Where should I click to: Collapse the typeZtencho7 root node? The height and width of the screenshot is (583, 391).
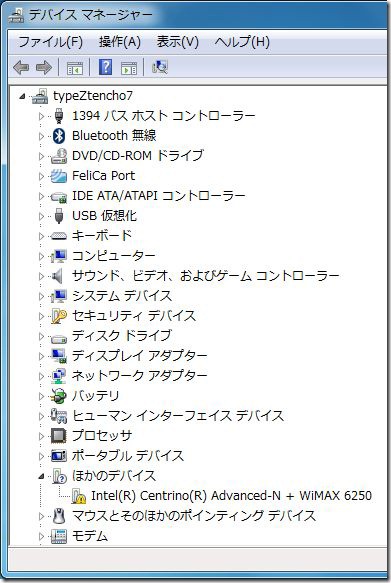(22, 96)
